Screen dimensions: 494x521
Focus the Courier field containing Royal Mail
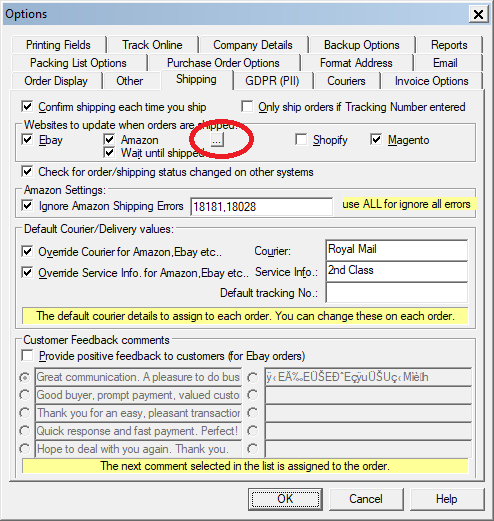click(397, 250)
